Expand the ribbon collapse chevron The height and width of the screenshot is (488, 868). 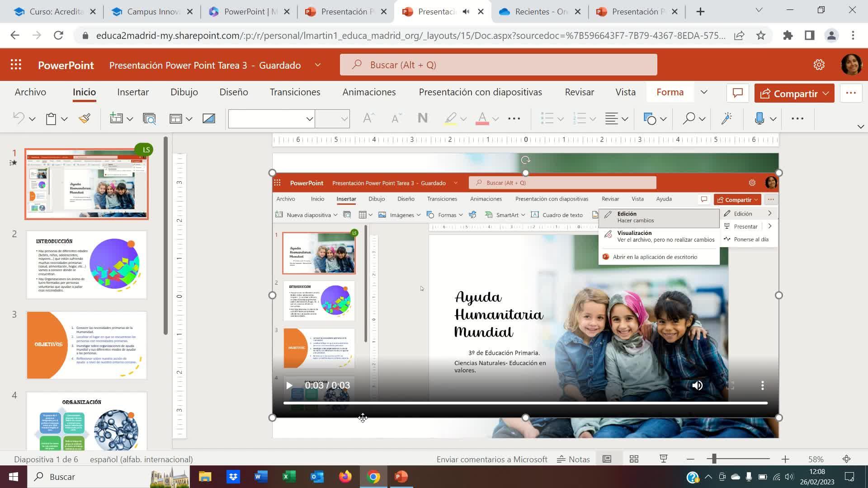click(860, 127)
